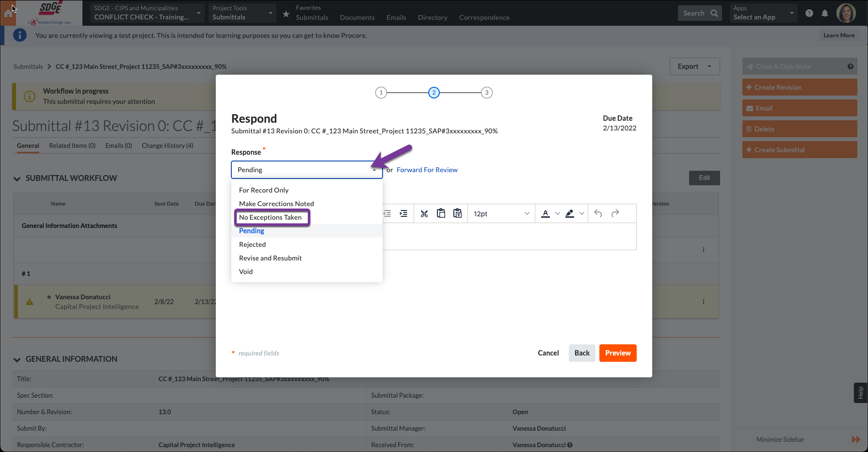This screenshot has height=452, width=868.
Task: Undo the last edit in the editor
Action: point(598,213)
